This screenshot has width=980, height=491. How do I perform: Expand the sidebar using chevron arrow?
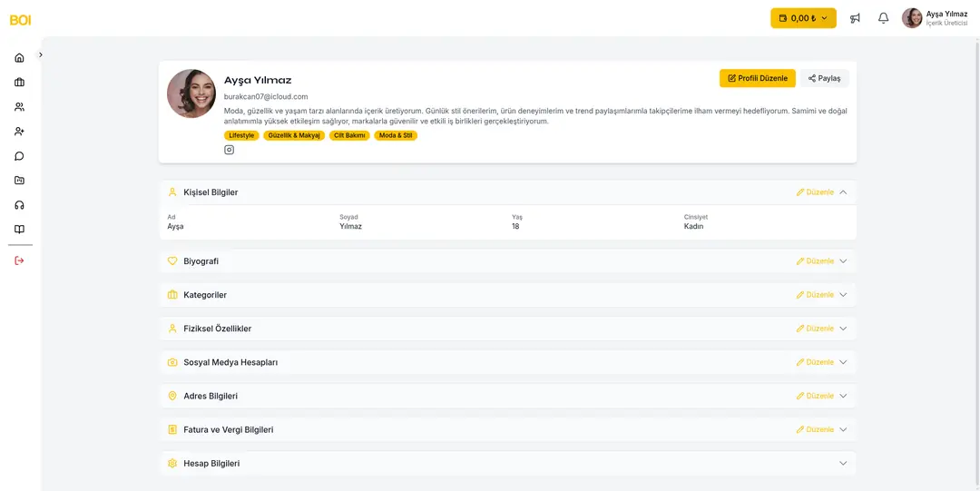tap(41, 54)
